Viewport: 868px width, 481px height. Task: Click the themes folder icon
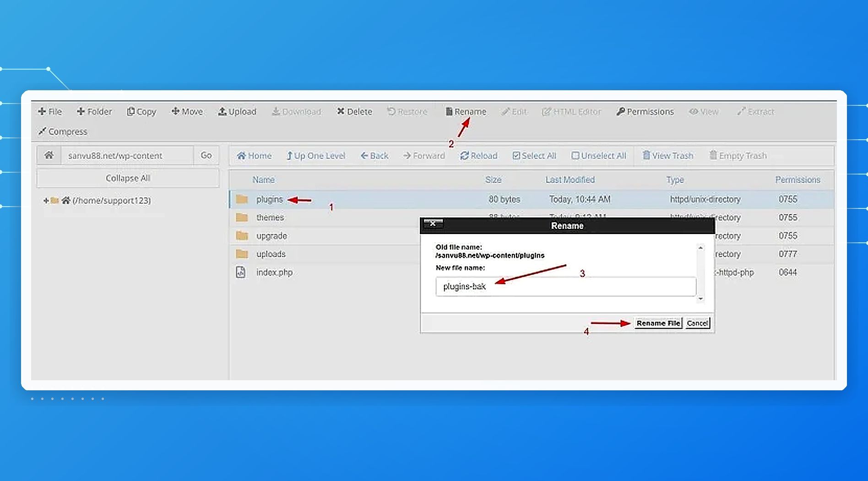pyautogui.click(x=242, y=217)
